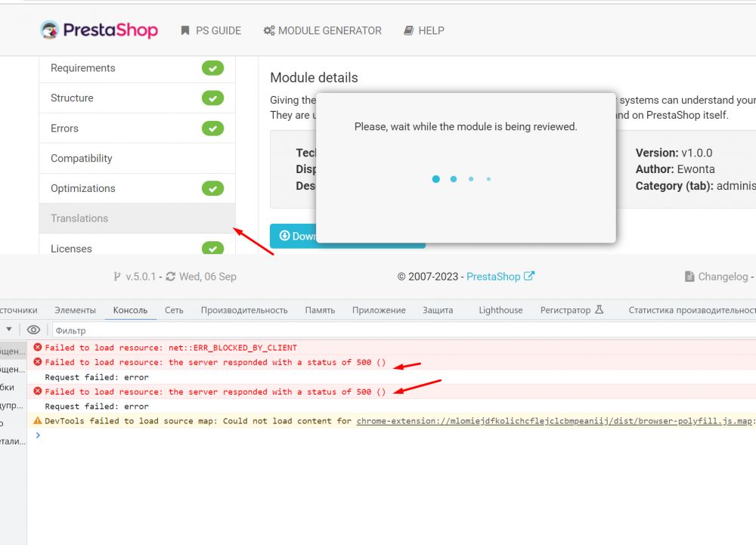
Task: Click the green check badge on Optimizations
Action: [212, 188]
